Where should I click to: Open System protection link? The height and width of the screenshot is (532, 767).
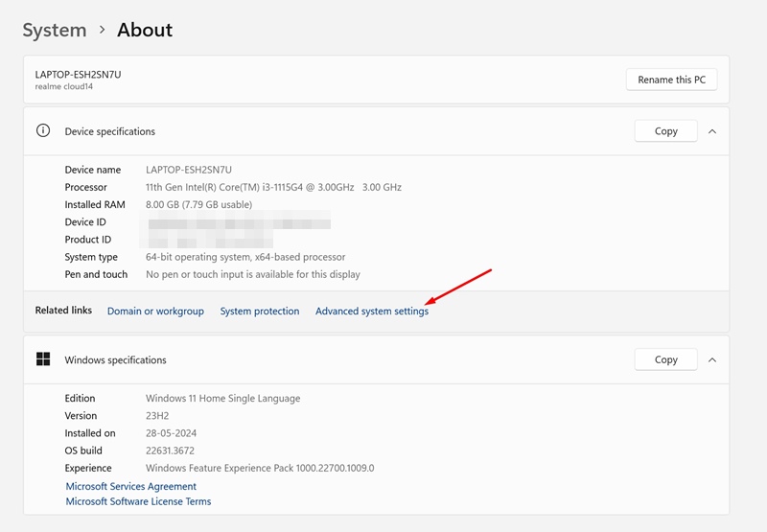pos(260,312)
